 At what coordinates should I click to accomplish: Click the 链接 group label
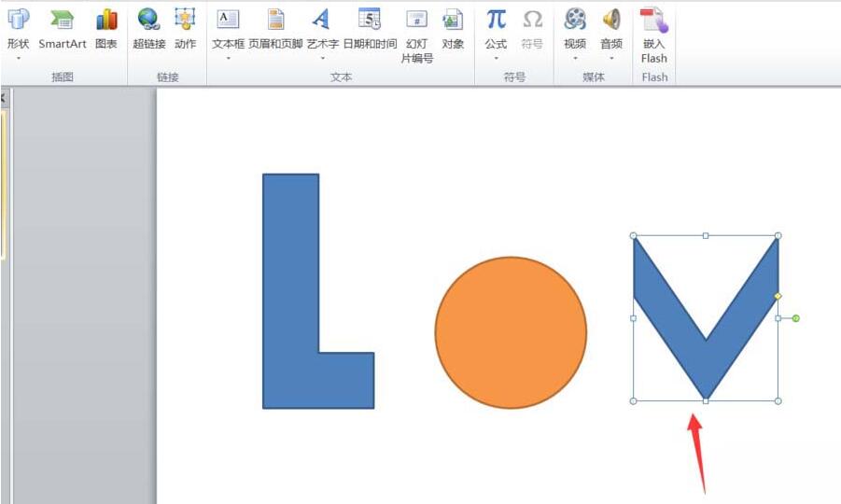tap(167, 77)
